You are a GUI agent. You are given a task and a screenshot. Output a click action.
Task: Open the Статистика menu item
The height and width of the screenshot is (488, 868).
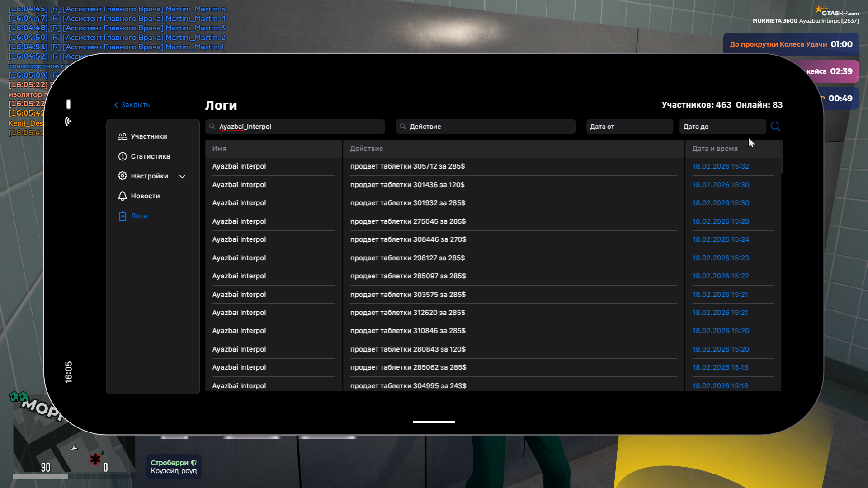click(x=150, y=156)
